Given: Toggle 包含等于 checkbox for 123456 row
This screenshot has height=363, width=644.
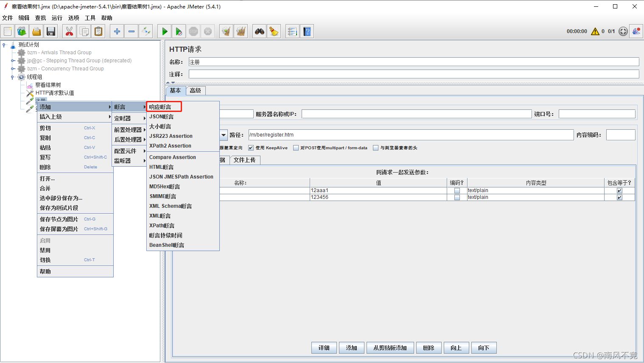Looking at the screenshot, I should click(x=619, y=198).
